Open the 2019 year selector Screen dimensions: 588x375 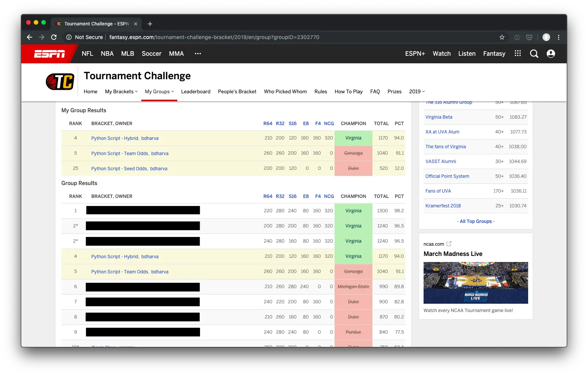click(417, 92)
